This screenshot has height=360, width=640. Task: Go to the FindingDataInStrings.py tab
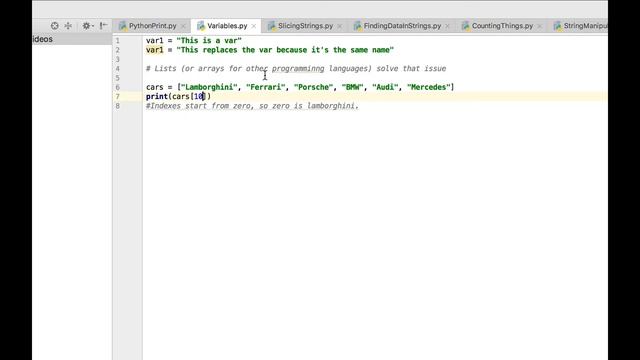402,26
